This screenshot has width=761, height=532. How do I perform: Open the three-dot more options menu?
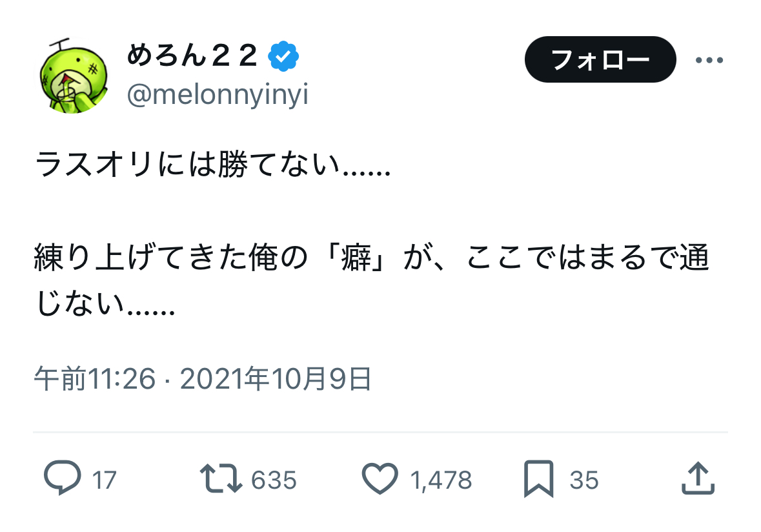709,60
